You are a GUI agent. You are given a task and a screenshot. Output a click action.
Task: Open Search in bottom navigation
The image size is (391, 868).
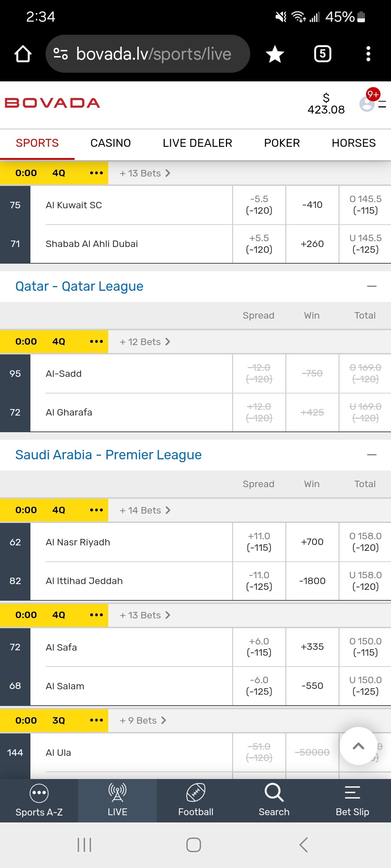coord(274,801)
